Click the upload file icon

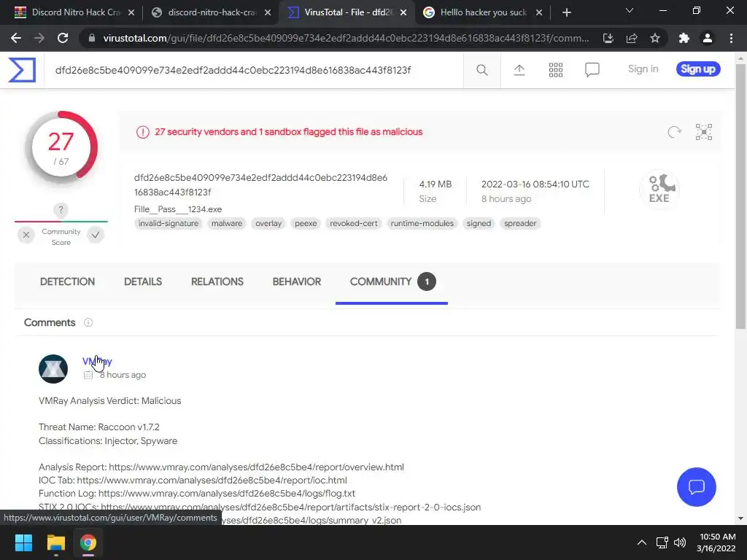[x=519, y=70]
